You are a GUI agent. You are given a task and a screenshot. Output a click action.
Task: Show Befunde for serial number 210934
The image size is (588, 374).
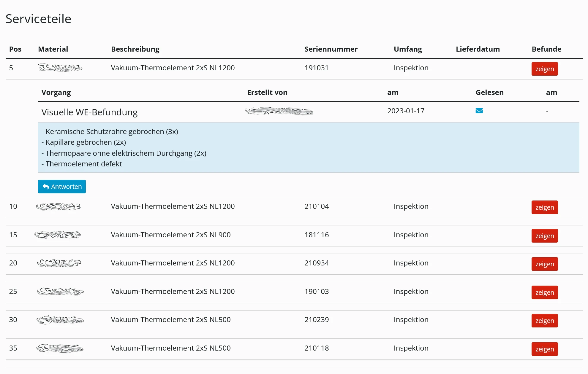(545, 264)
